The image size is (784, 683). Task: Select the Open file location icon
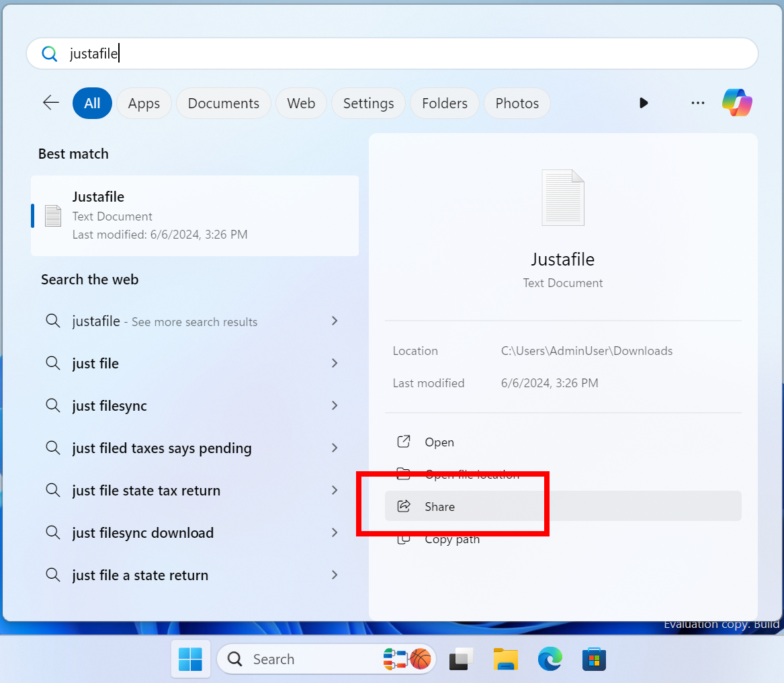(x=404, y=473)
